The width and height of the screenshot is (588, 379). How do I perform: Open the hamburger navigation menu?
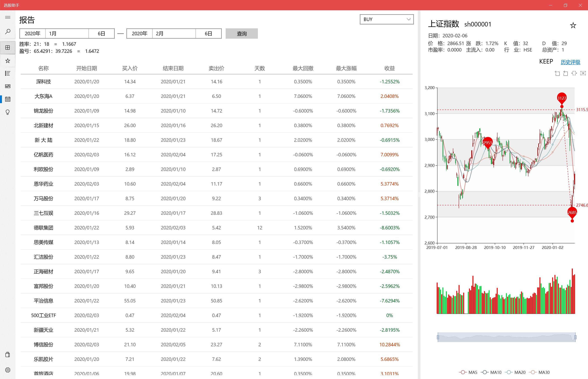pyautogui.click(x=8, y=17)
